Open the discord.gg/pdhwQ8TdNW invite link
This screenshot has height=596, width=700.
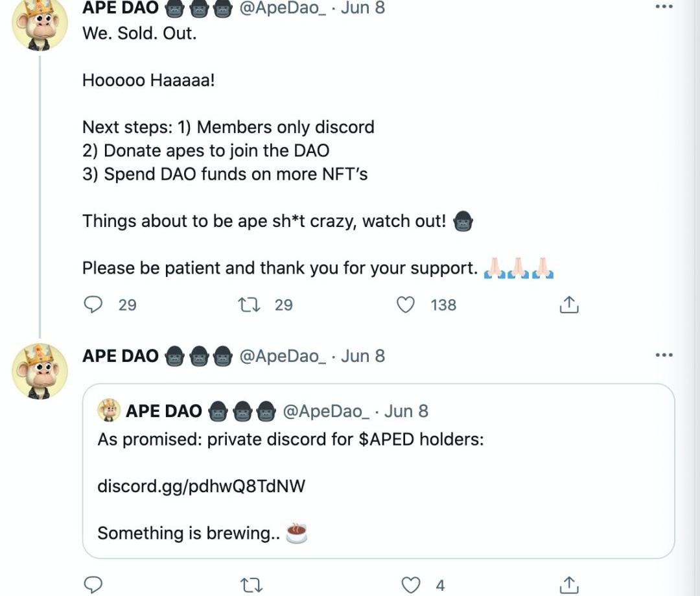201,486
